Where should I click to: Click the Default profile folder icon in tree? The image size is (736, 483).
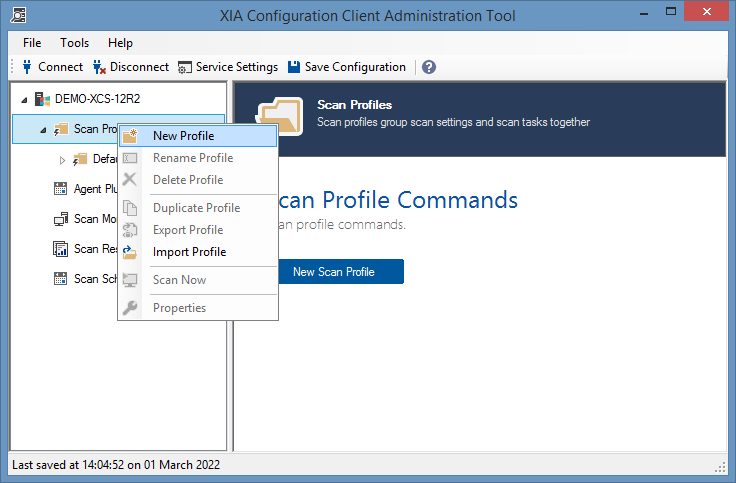click(80, 160)
